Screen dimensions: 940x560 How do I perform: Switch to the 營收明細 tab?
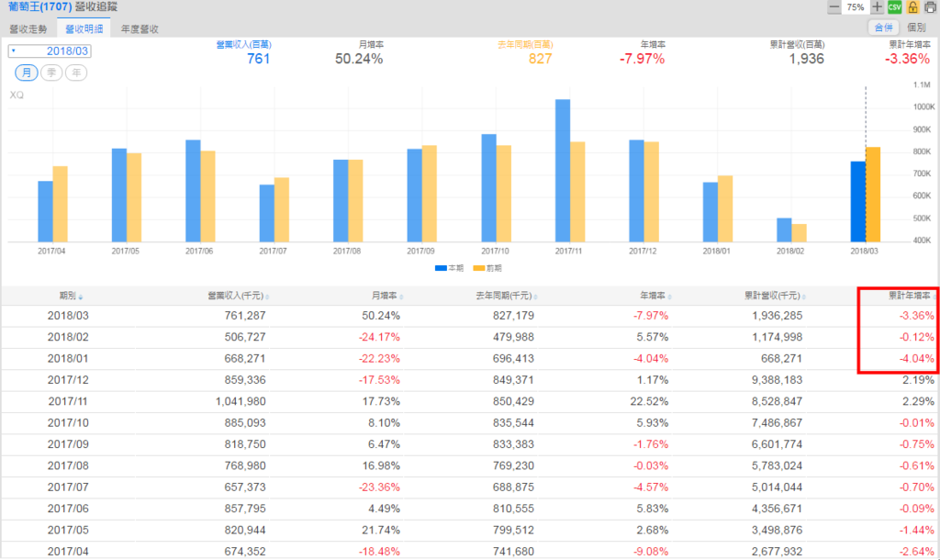[84, 28]
